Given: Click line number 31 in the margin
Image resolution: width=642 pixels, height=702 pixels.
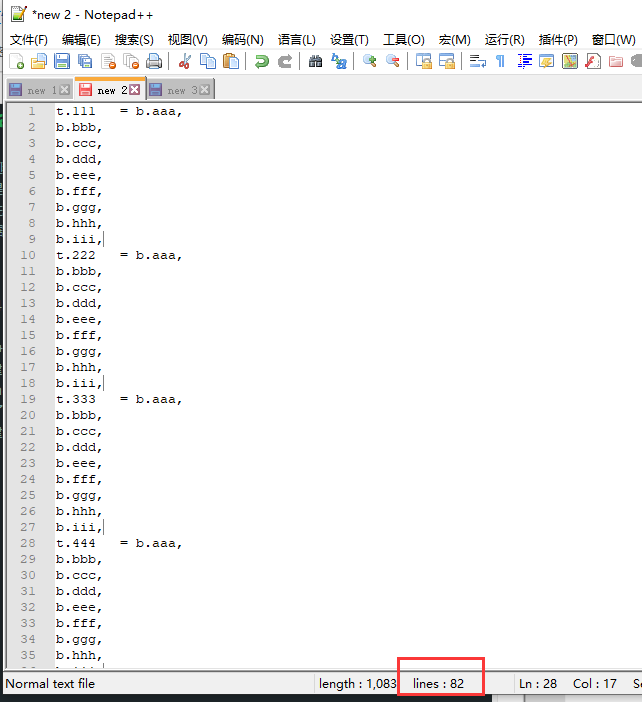Looking at the screenshot, I should (x=28, y=591).
